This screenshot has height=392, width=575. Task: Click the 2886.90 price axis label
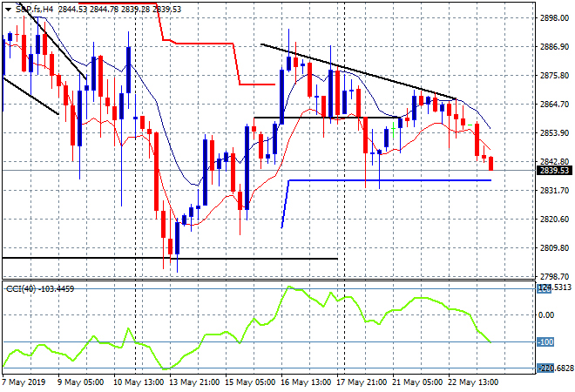(x=554, y=46)
